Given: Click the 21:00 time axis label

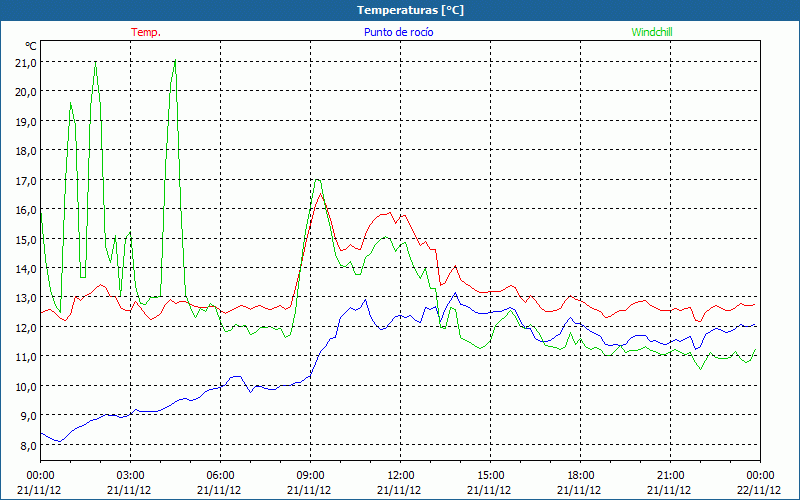Looking at the screenshot, I should [670, 476].
